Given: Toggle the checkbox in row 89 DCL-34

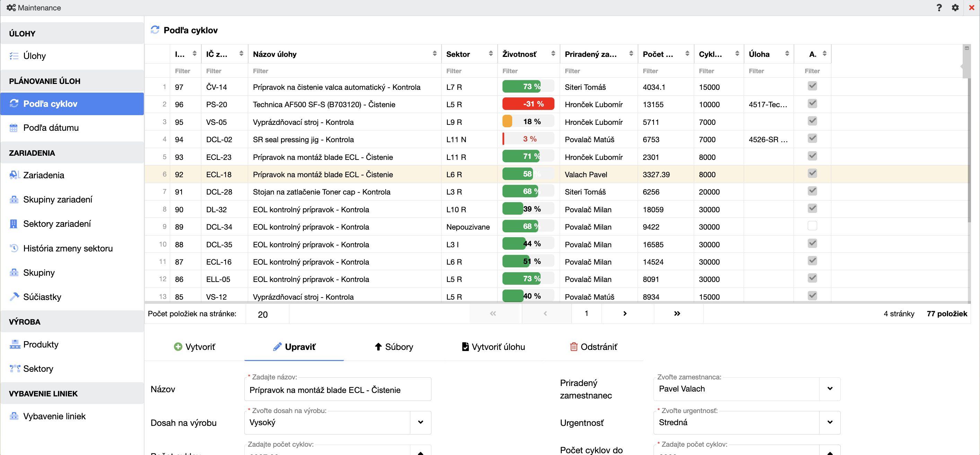Looking at the screenshot, I should pos(812,226).
